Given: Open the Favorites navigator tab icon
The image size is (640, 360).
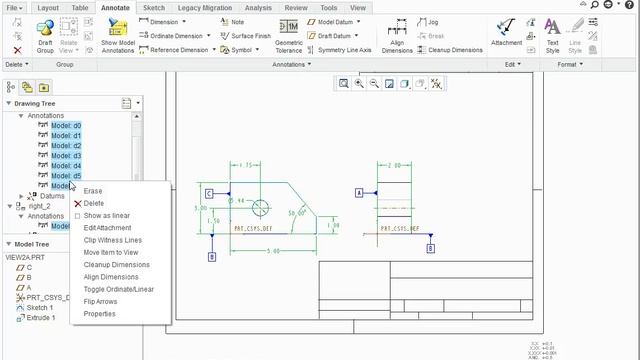Looking at the screenshot, I should click(x=44, y=87).
